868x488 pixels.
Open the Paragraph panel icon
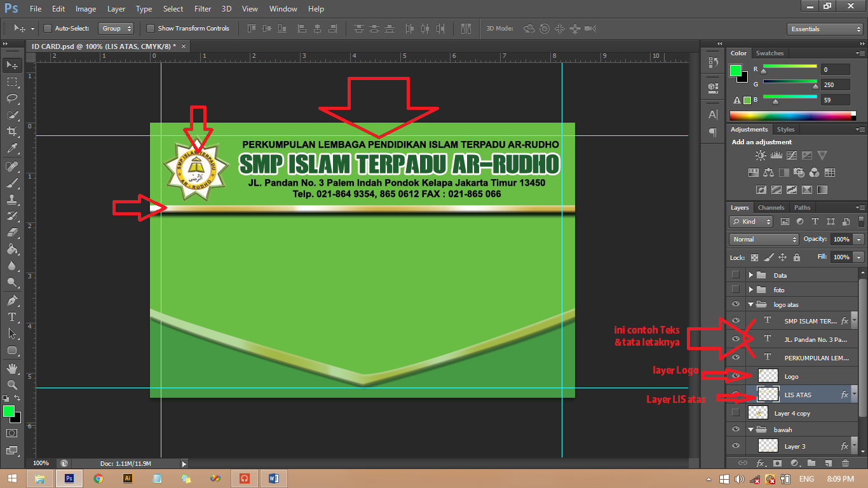pos(713,133)
